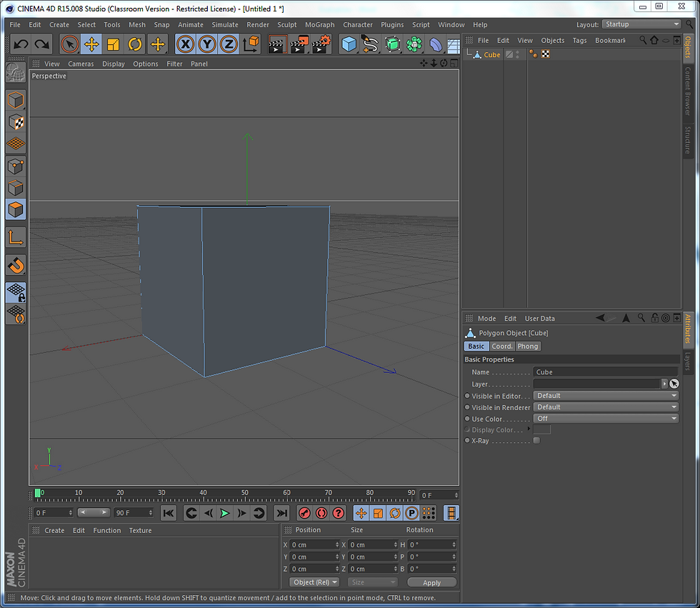The width and height of the screenshot is (700, 608).
Task: Toggle Use Color animation dot
Action: (x=467, y=418)
